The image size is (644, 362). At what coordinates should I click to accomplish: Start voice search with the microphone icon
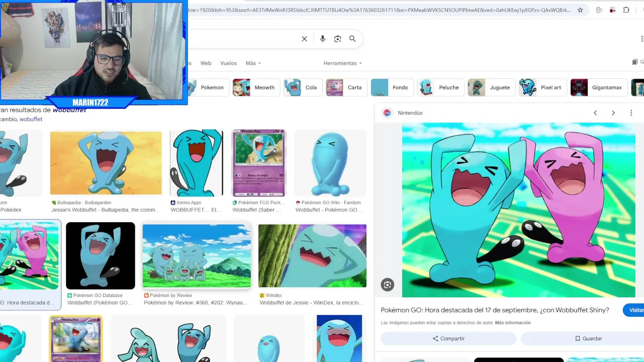point(323,39)
